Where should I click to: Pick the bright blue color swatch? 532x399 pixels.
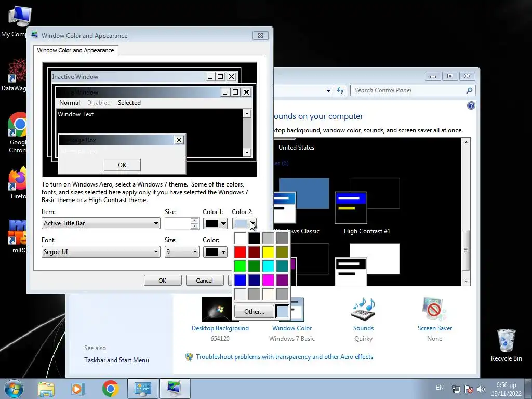point(240,280)
